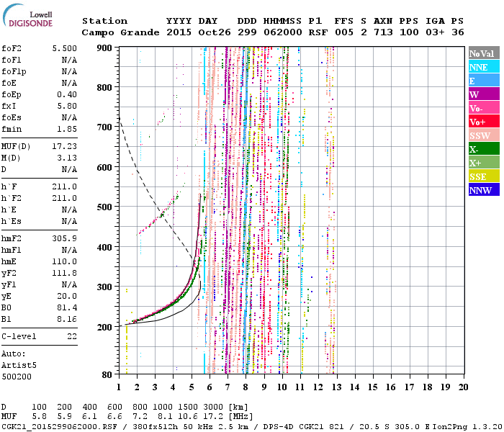Click the 6 MHz frequency axis label
The width and height of the screenshot is (504, 432).
tap(210, 387)
